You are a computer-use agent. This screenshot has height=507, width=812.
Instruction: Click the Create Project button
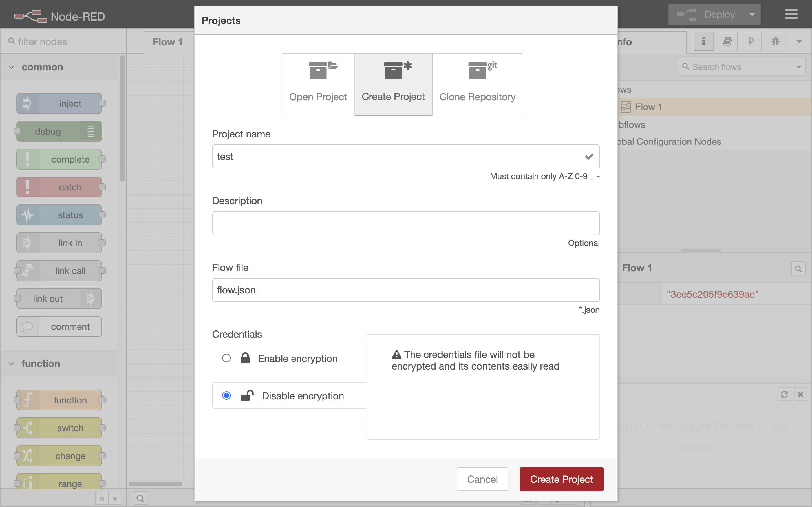(x=561, y=479)
